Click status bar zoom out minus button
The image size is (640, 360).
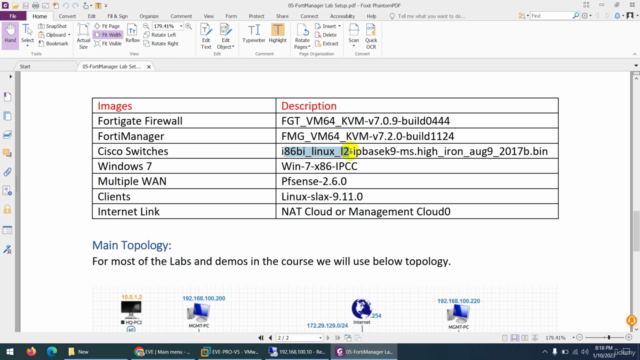580,338
